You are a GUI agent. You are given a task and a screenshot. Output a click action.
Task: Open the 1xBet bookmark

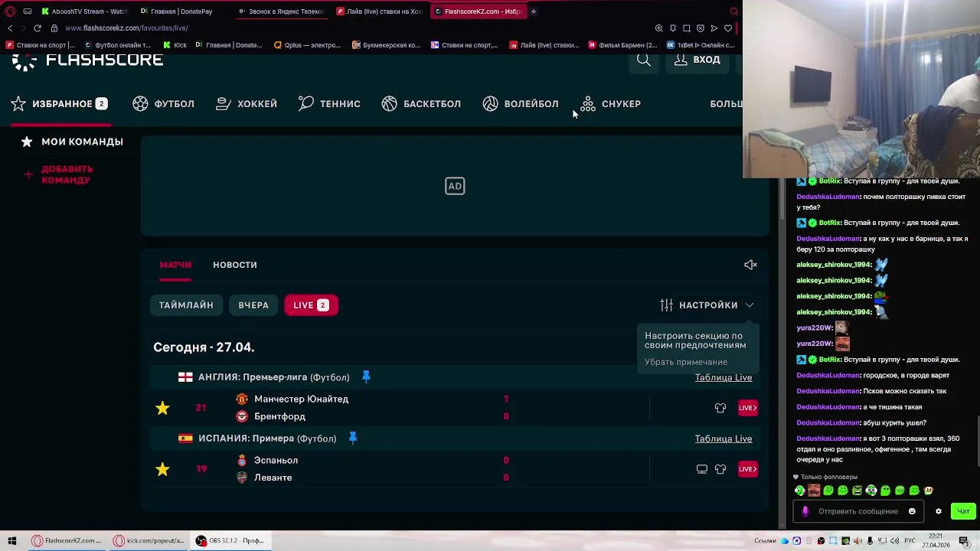(x=701, y=45)
